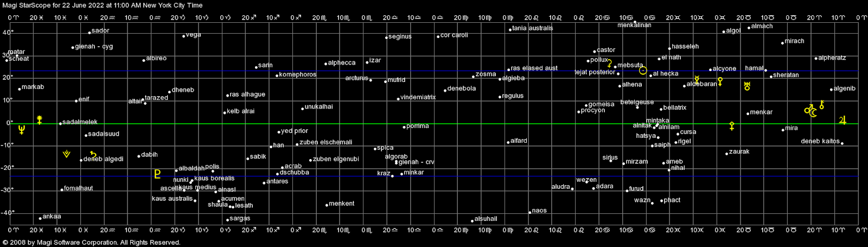Select the 'betelgeuse' star label

click(637, 102)
